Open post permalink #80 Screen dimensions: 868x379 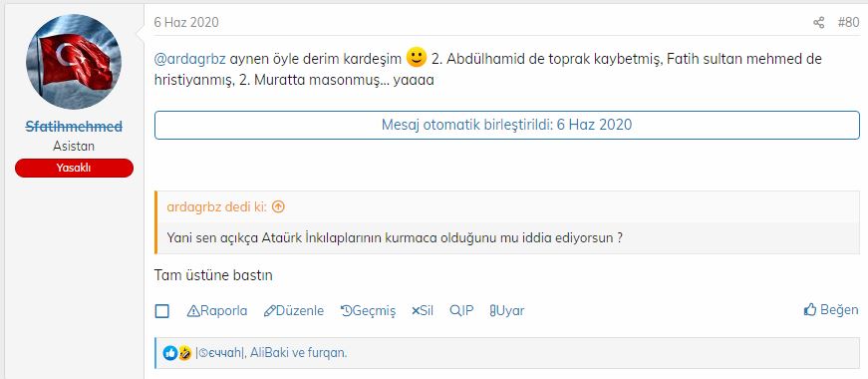[x=848, y=23]
